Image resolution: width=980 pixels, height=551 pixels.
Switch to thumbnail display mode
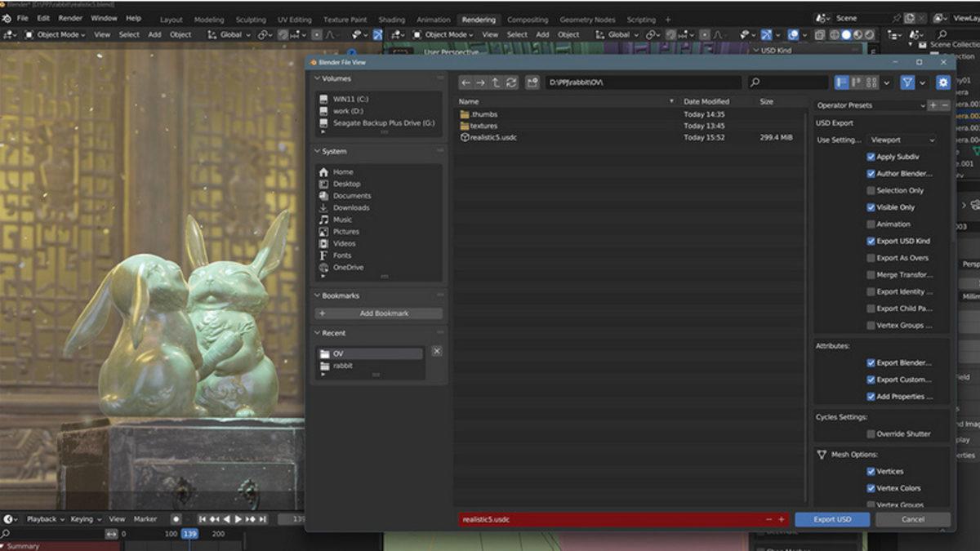coord(871,82)
